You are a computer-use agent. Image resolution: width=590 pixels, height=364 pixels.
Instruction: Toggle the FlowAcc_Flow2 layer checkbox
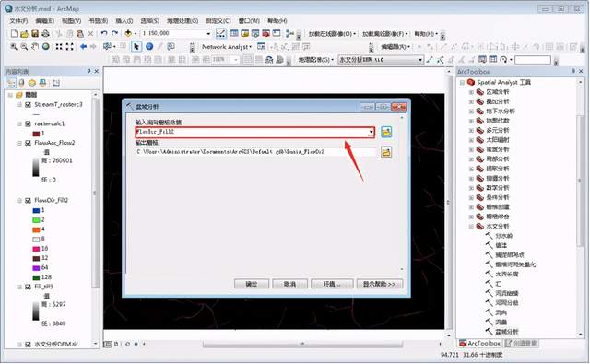pos(28,143)
